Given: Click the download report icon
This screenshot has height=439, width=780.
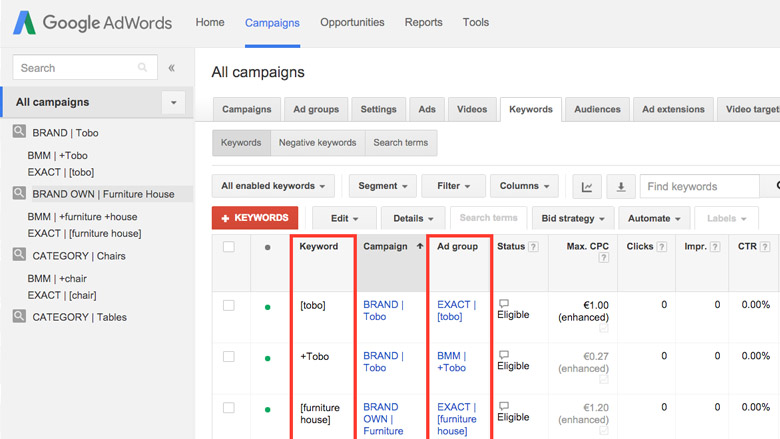Looking at the screenshot, I should (621, 186).
